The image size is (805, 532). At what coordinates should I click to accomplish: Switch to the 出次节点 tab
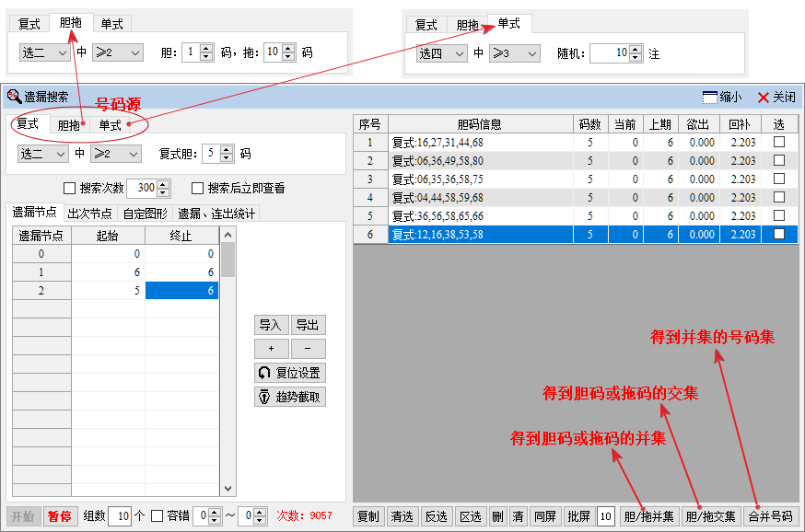[89, 214]
